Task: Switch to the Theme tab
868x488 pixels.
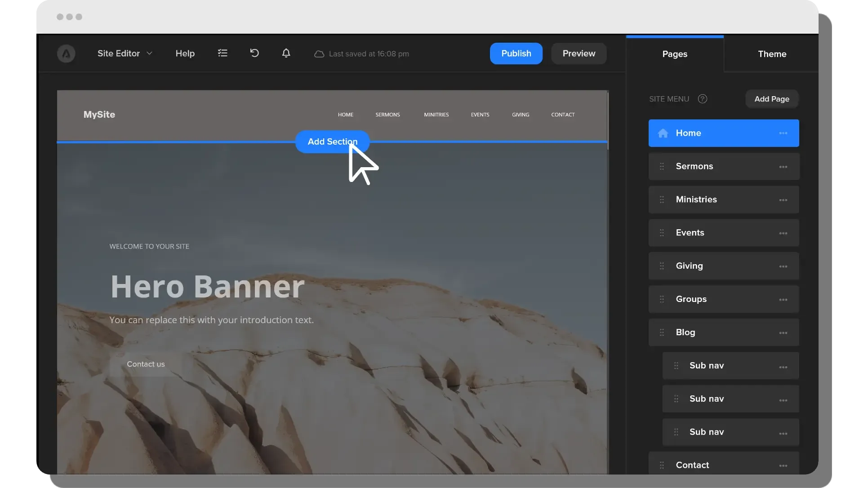Action: tap(772, 54)
